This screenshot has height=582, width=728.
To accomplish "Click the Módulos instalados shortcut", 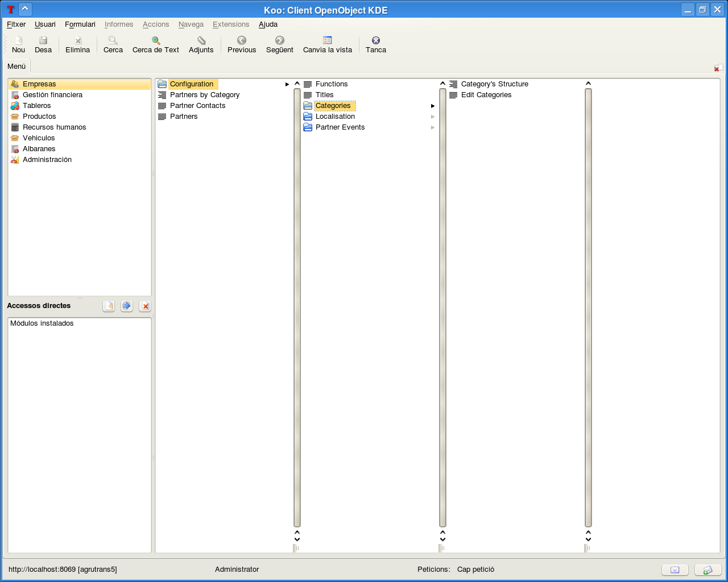I will 42,323.
